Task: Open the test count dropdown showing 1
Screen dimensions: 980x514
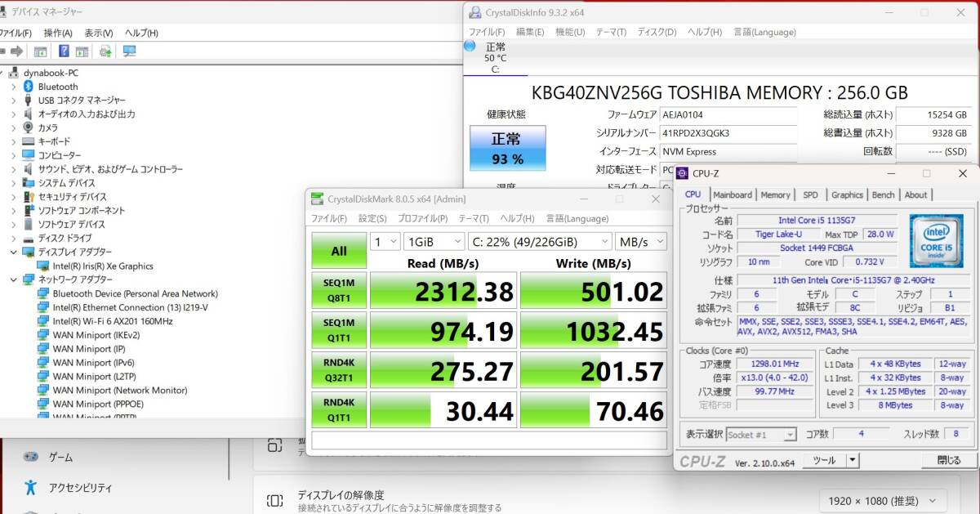Action: 385,242
